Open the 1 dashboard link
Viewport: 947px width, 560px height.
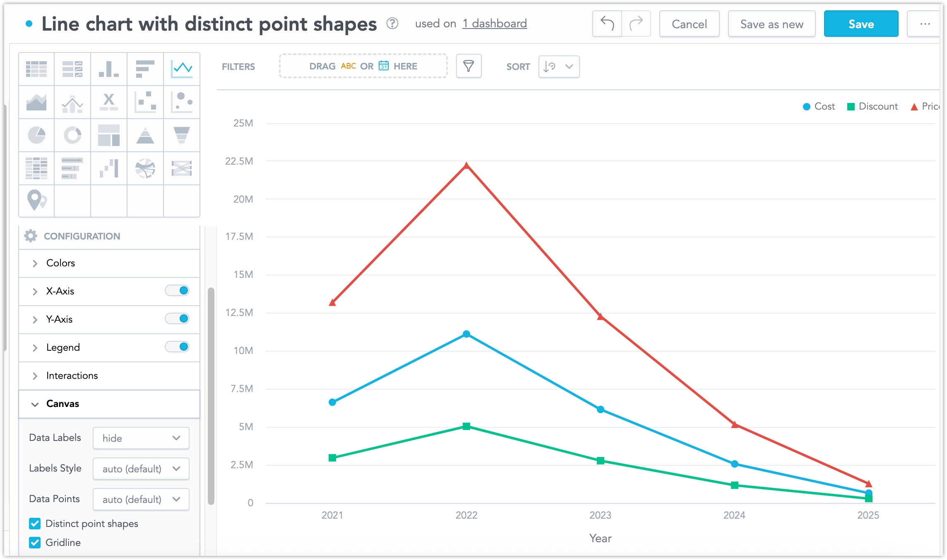pos(495,24)
